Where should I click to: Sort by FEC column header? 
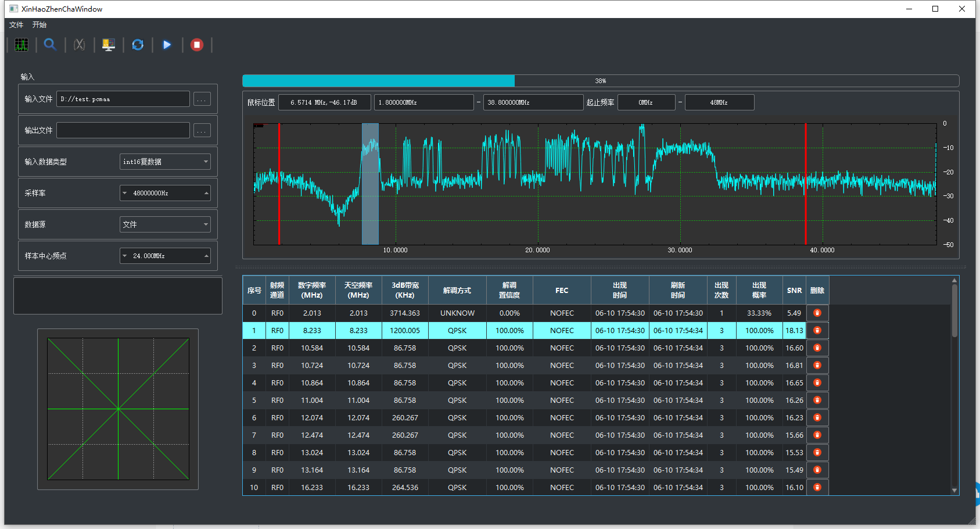pos(562,290)
